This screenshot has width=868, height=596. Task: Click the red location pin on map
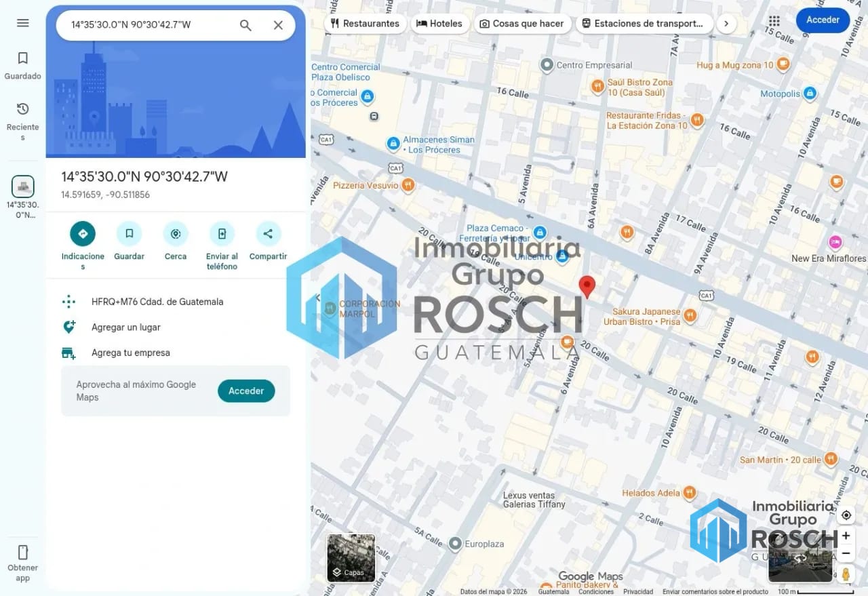[x=587, y=287]
